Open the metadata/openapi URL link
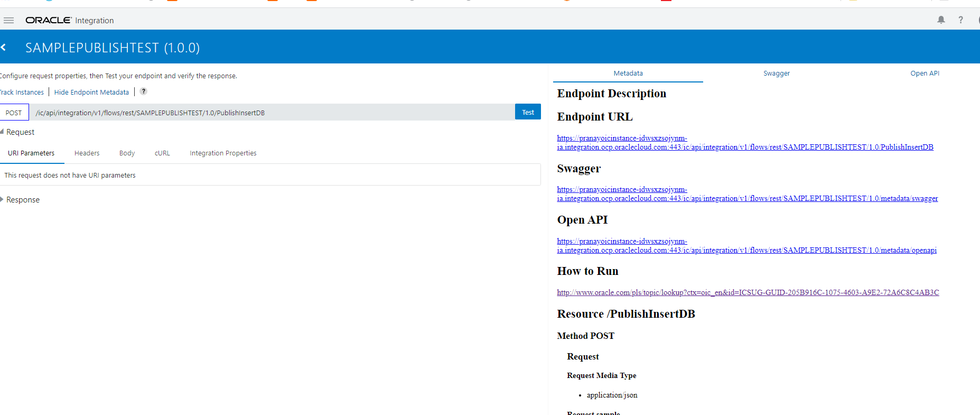This screenshot has width=980, height=415. 746,246
